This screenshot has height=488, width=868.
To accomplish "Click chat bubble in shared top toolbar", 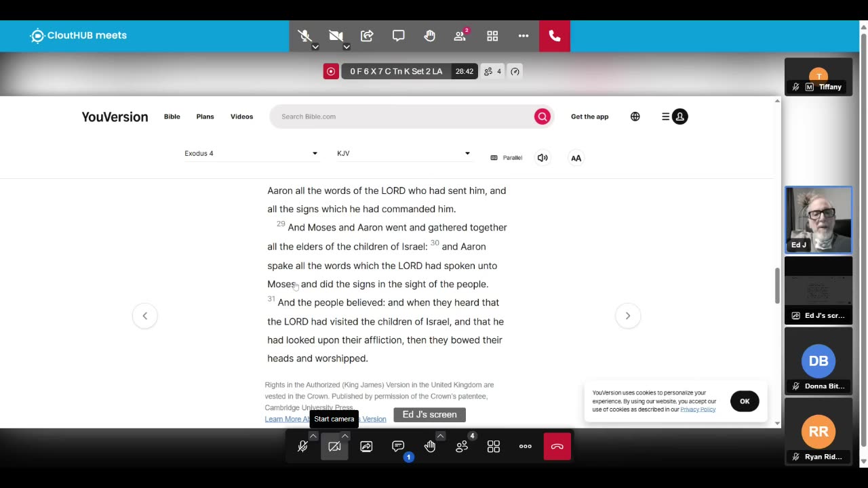I will click(398, 36).
